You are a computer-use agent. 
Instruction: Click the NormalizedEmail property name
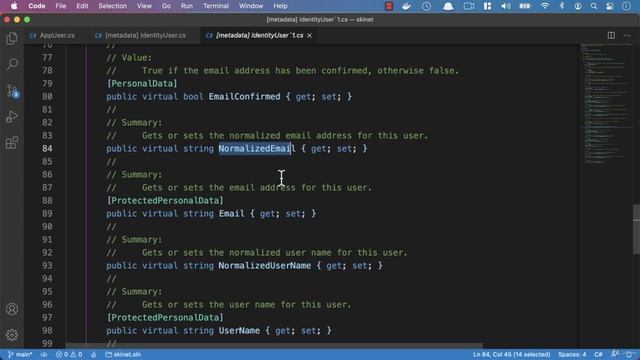point(257,149)
